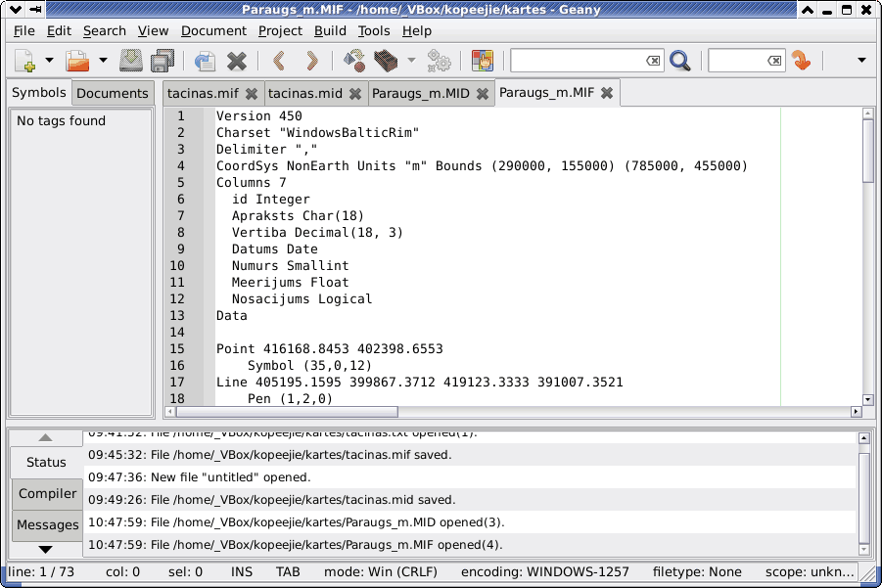Open the Project menu
The width and height of the screenshot is (882, 588).
(280, 31)
